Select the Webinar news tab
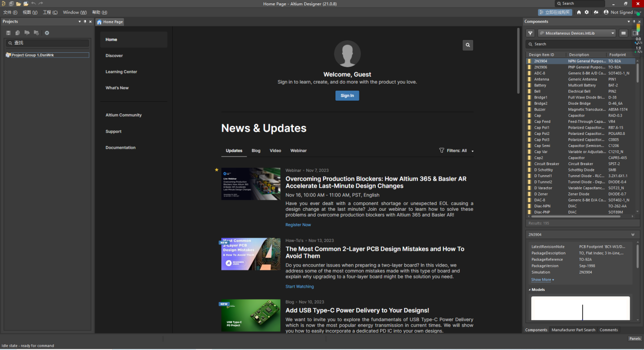This screenshot has height=350, width=644. 298,151
